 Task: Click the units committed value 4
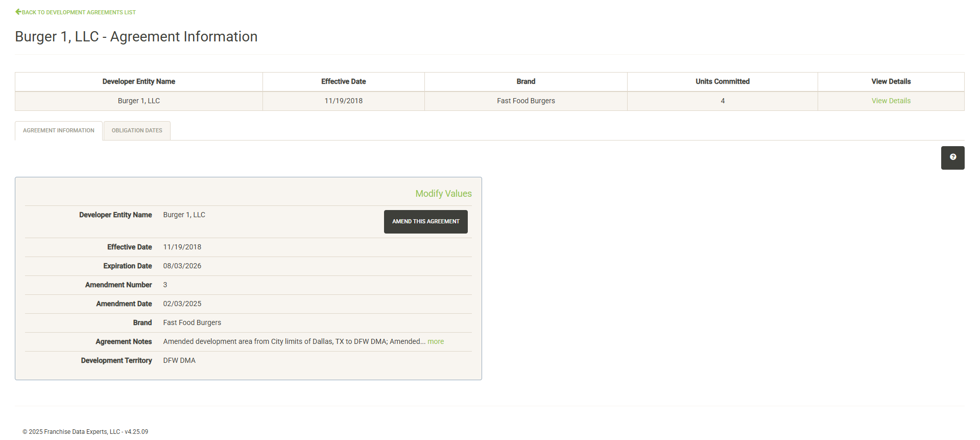(x=722, y=101)
